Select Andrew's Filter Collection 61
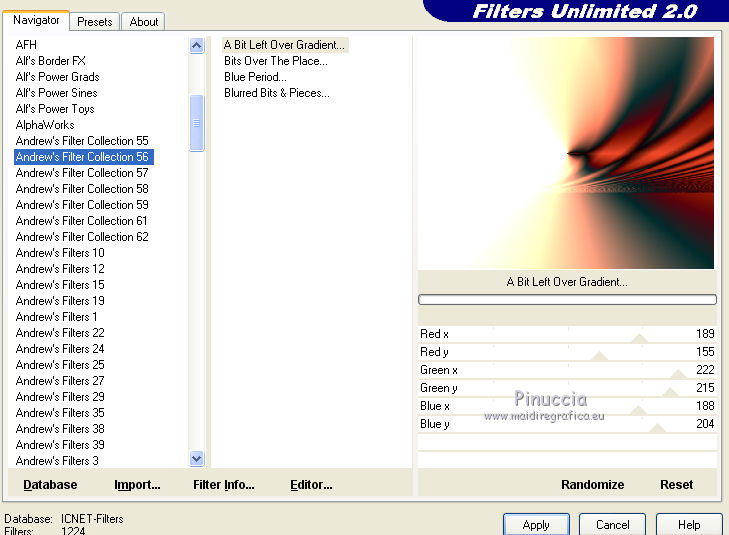729x535 pixels. (x=82, y=221)
